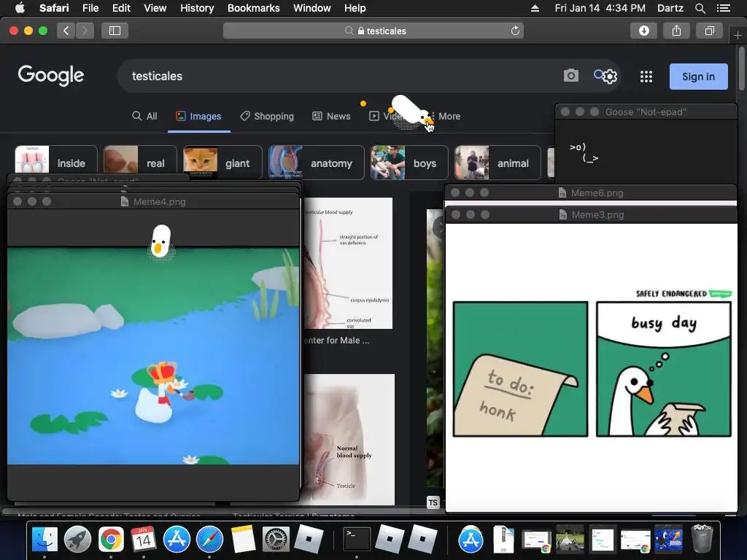Viewport: 747px width, 560px height.
Task: Open a new Safari tab with the plus button
Action: [x=738, y=35]
